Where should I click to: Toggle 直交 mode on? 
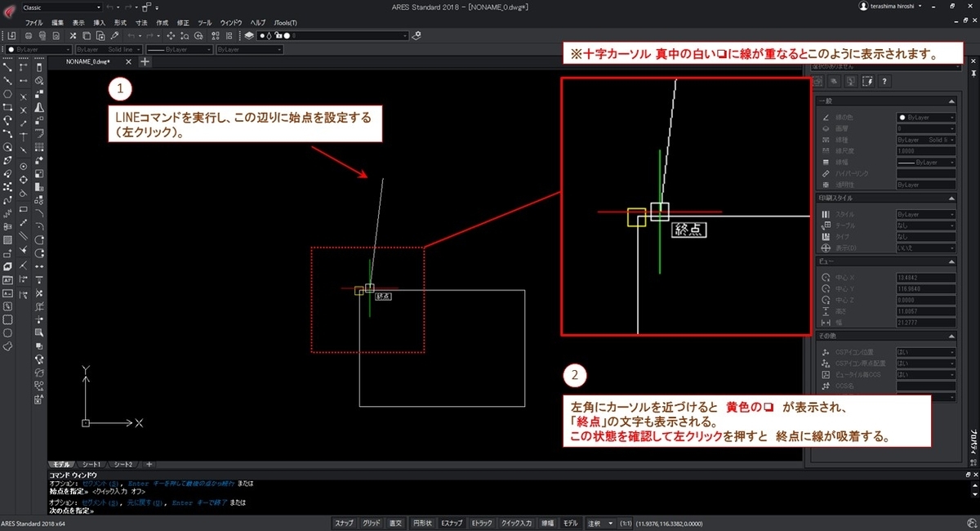tap(395, 522)
